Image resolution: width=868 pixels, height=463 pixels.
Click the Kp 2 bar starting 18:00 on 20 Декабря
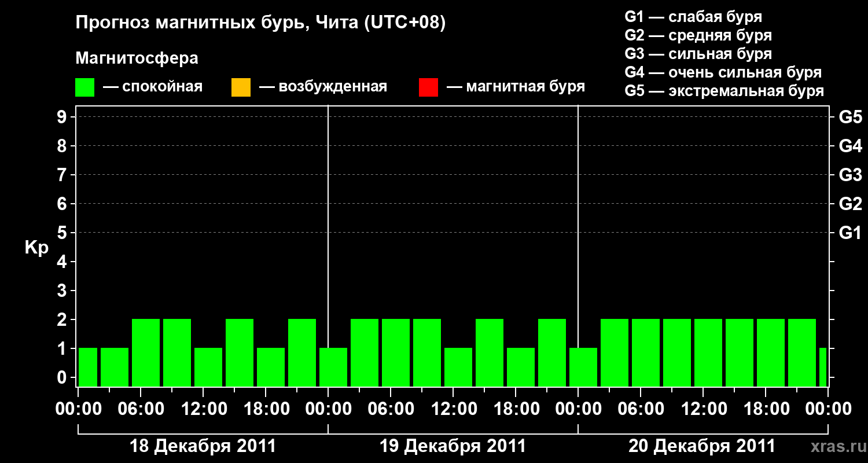pyautogui.click(x=771, y=352)
